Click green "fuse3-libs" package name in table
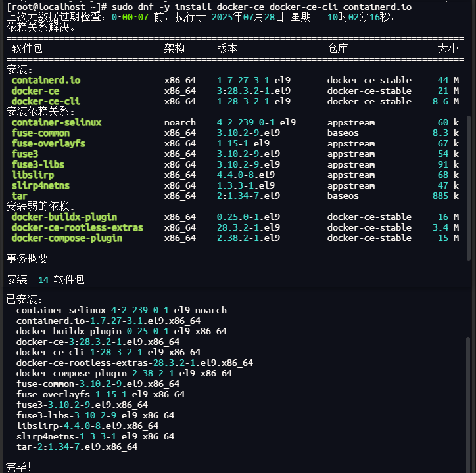The image size is (476, 473). click(38, 164)
